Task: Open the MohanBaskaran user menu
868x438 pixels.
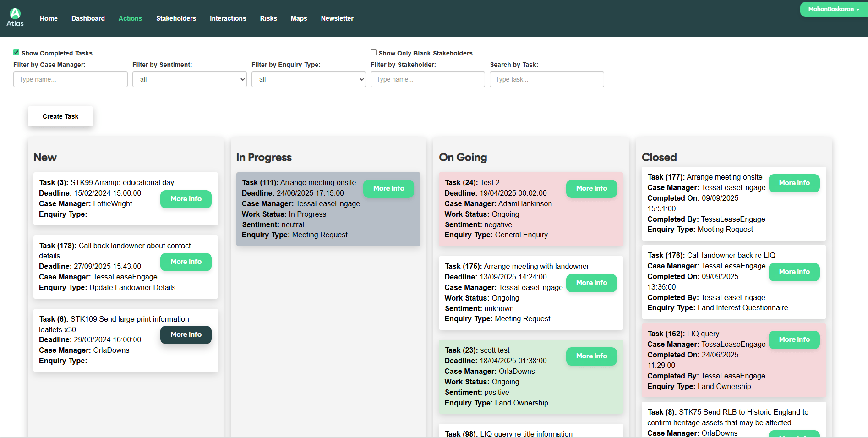Action: click(833, 9)
